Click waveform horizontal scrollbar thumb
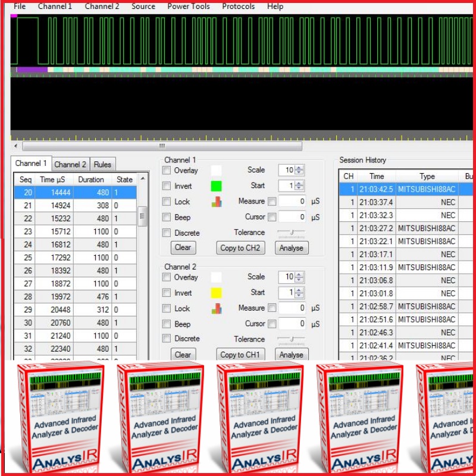476x476 pixels. pyautogui.click(x=162, y=146)
